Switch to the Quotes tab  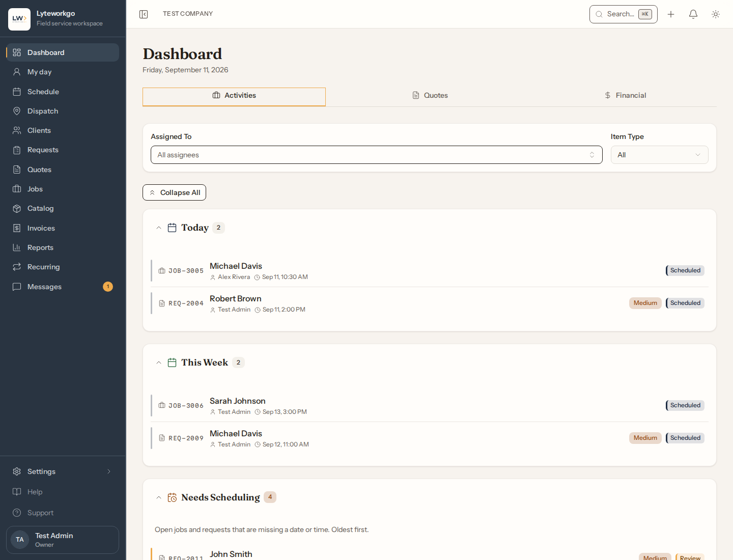pyautogui.click(x=430, y=95)
